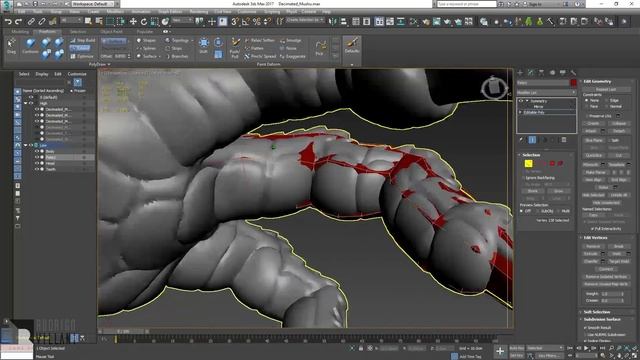
Task: Toggle visibility eye of Teeth object
Action: (37, 169)
